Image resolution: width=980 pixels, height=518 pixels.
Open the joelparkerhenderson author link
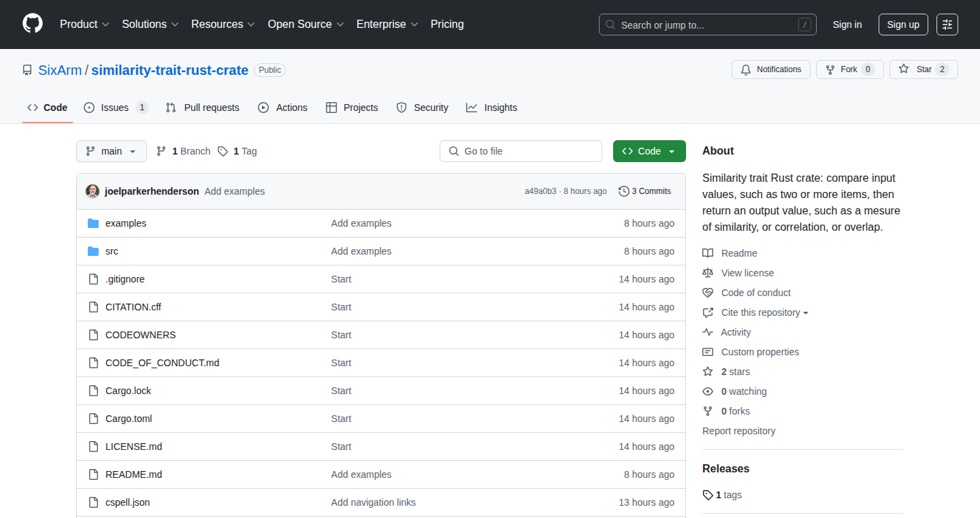(x=152, y=191)
